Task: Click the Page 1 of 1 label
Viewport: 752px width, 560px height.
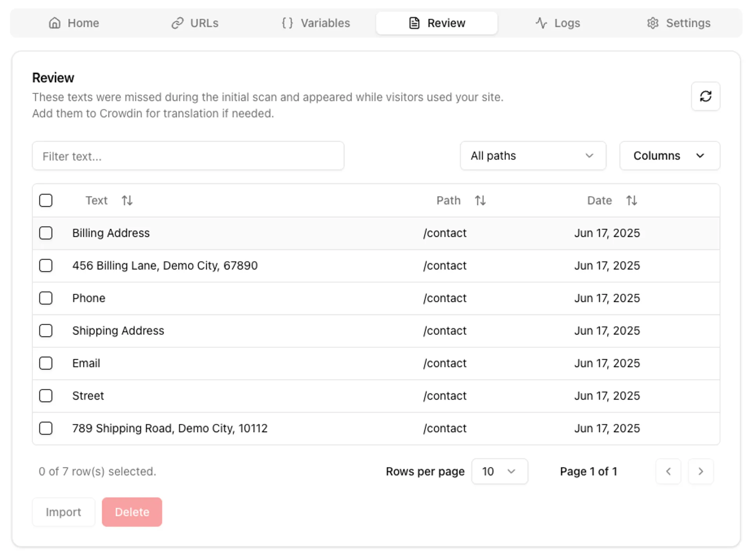Action: [589, 471]
